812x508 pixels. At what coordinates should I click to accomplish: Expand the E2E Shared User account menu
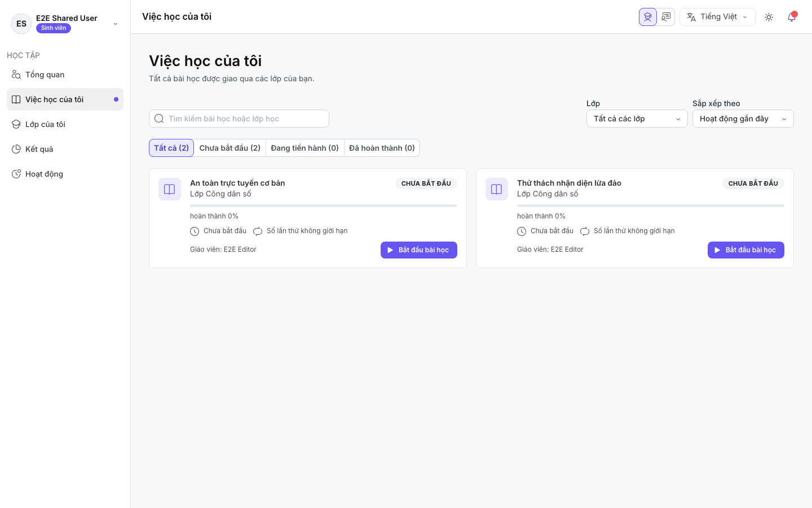coord(65,23)
